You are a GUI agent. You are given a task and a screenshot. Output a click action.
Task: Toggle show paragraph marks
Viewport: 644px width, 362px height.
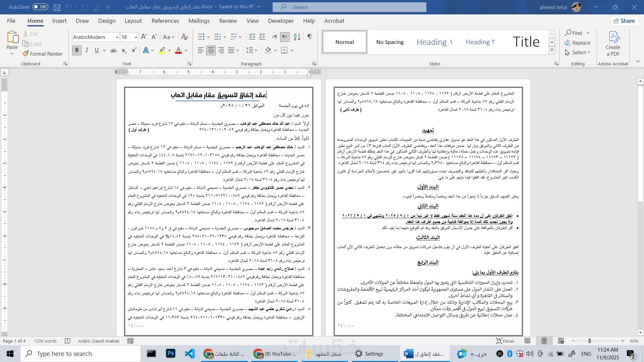pos(309,37)
